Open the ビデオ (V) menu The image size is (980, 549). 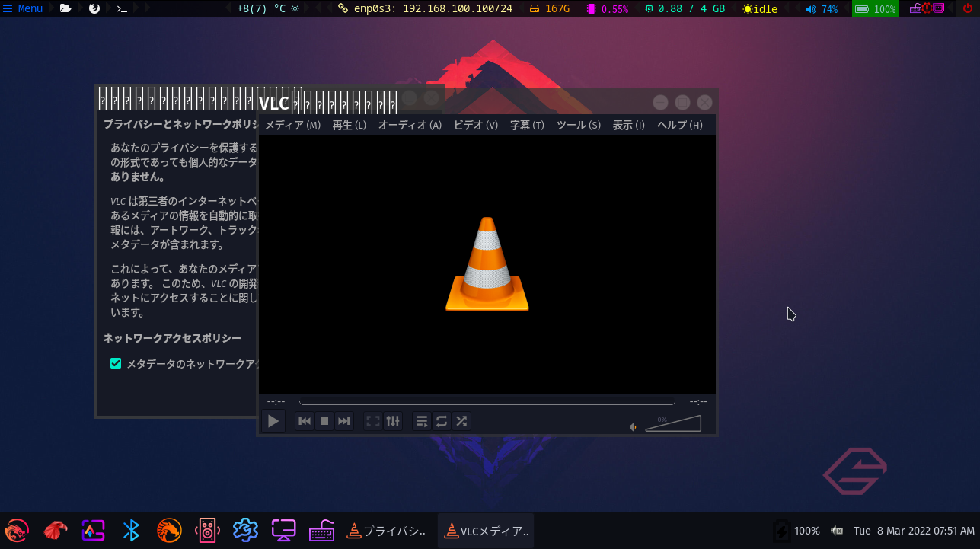[x=476, y=125]
